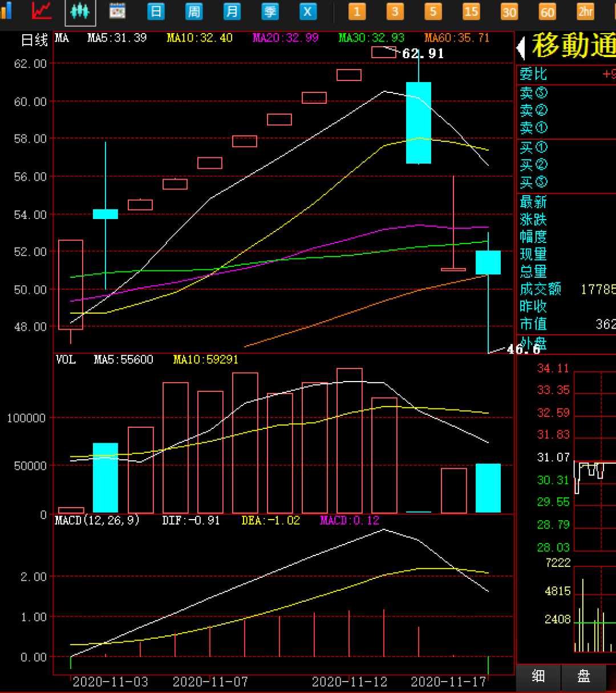Screen dimensions: 616x693
Task: Select the 1-minute interval button
Action: coord(357,11)
